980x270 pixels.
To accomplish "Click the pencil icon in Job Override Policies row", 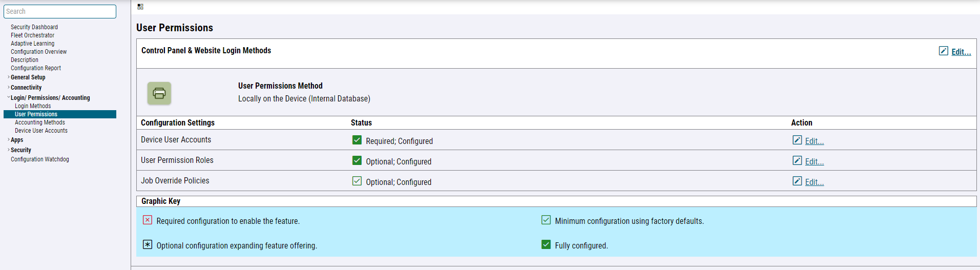I will coord(797,181).
